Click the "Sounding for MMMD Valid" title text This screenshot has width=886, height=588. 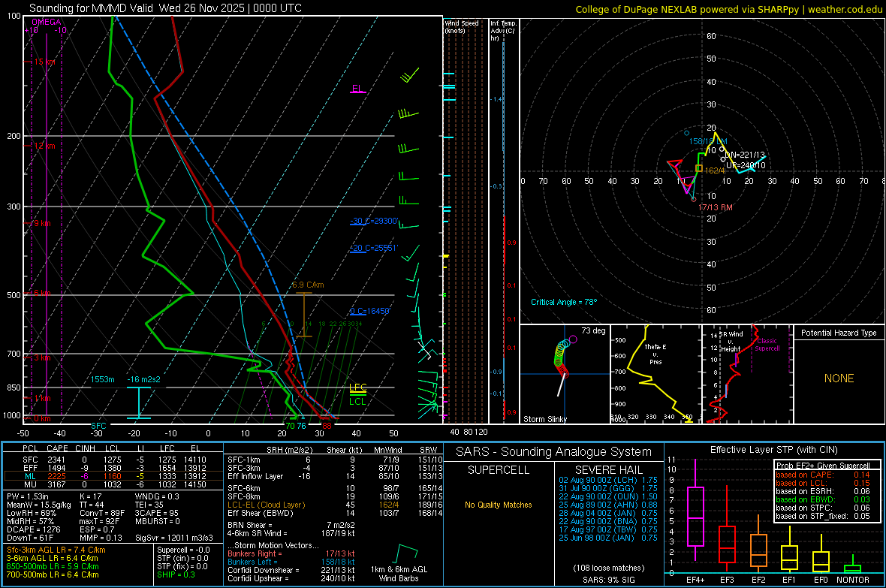[x=91, y=8]
